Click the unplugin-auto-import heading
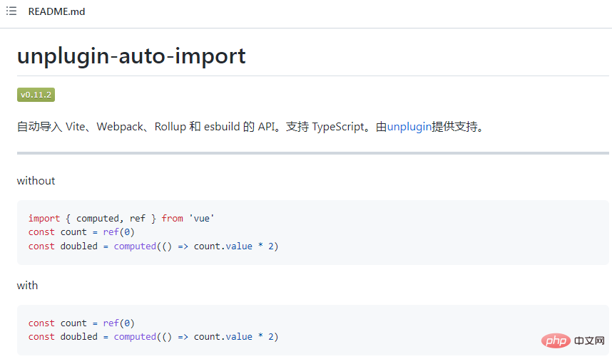Screen dimensions: 612x364 [x=131, y=56]
